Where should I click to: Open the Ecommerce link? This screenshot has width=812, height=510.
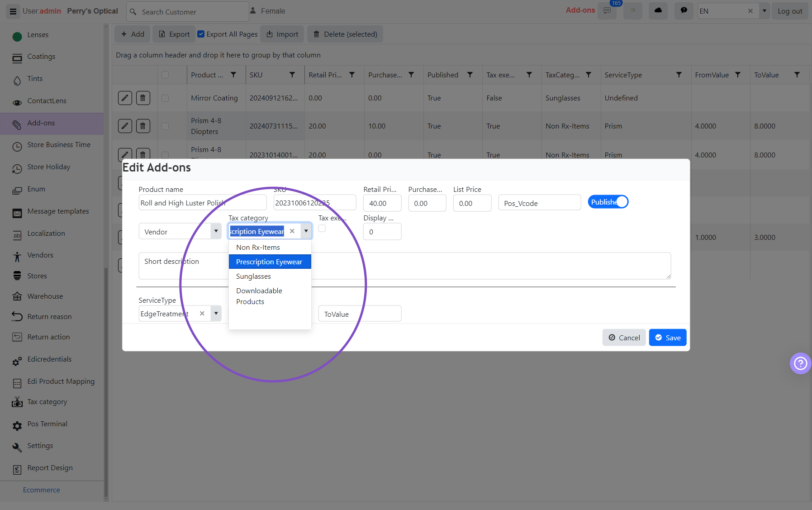tap(42, 490)
